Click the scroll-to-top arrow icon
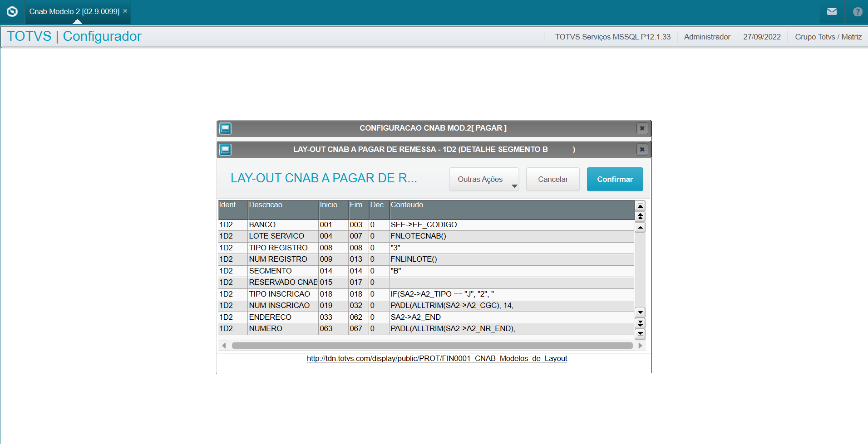 [640, 206]
